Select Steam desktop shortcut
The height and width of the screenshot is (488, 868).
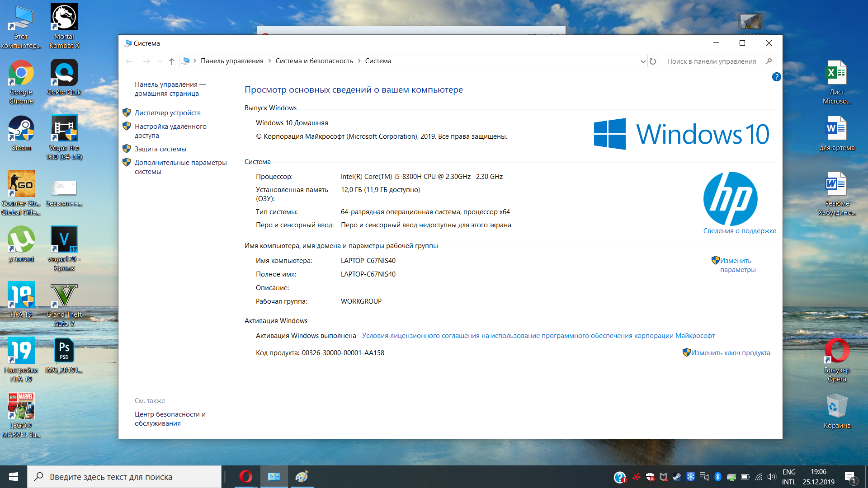21,134
